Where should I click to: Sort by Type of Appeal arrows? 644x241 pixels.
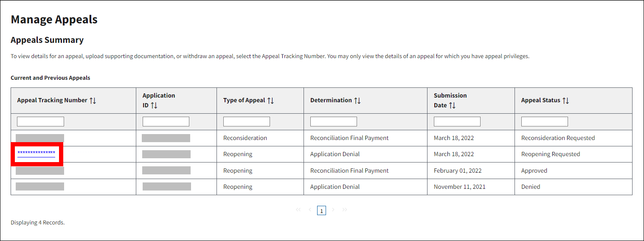pyautogui.click(x=270, y=101)
